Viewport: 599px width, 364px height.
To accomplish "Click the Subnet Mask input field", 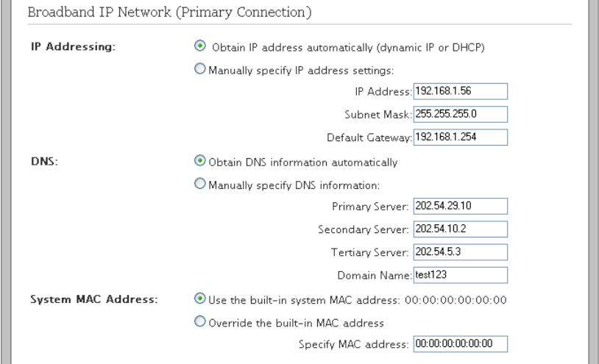I will pos(461,114).
